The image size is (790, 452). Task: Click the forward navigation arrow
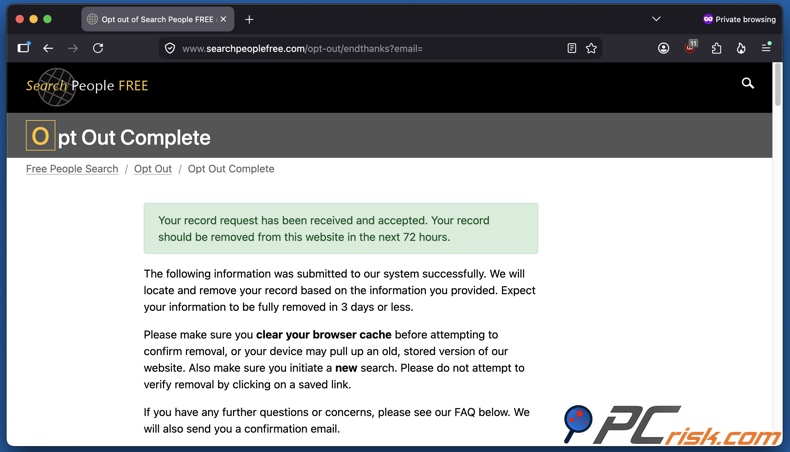click(x=73, y=48)
